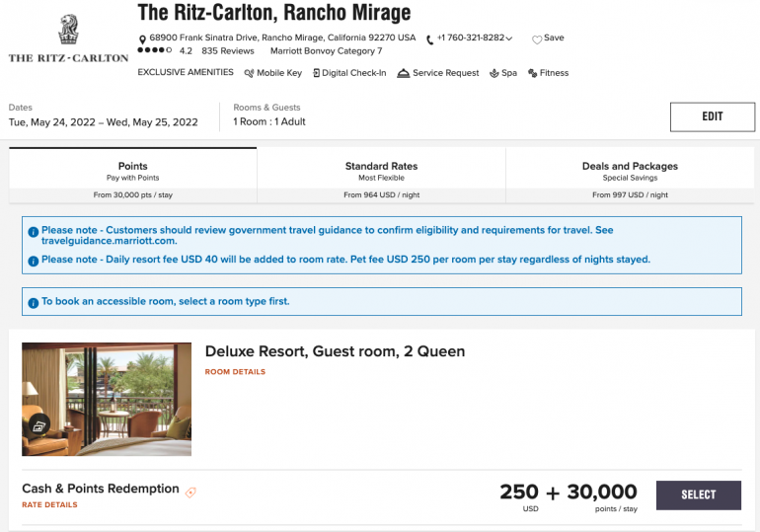This screenshot has width=760, height=532.
Task: Expand the phone number dropdown chevron
Action: (509, 38)
